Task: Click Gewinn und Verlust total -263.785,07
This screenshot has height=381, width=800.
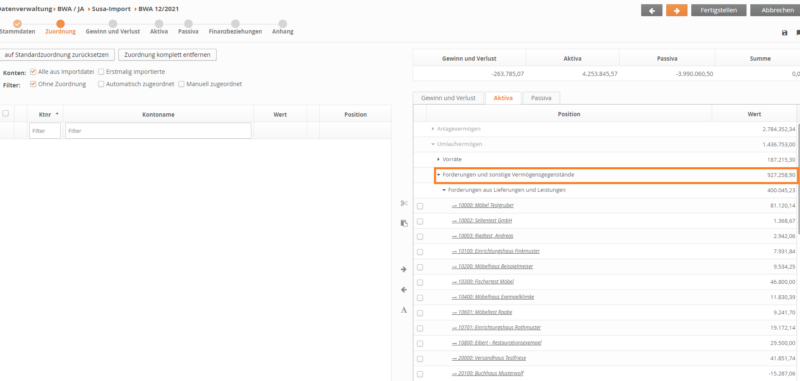Action: click(508, 74)
